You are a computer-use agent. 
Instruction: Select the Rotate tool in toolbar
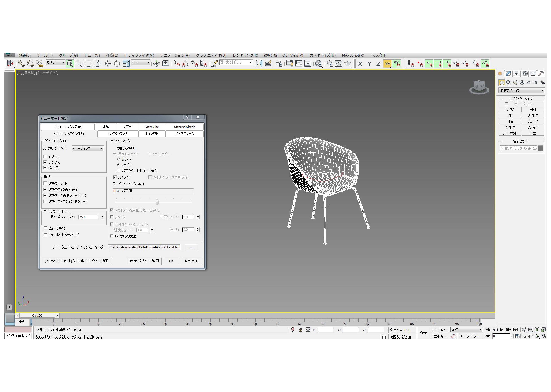pyautogui.click(x=117, y=64)
